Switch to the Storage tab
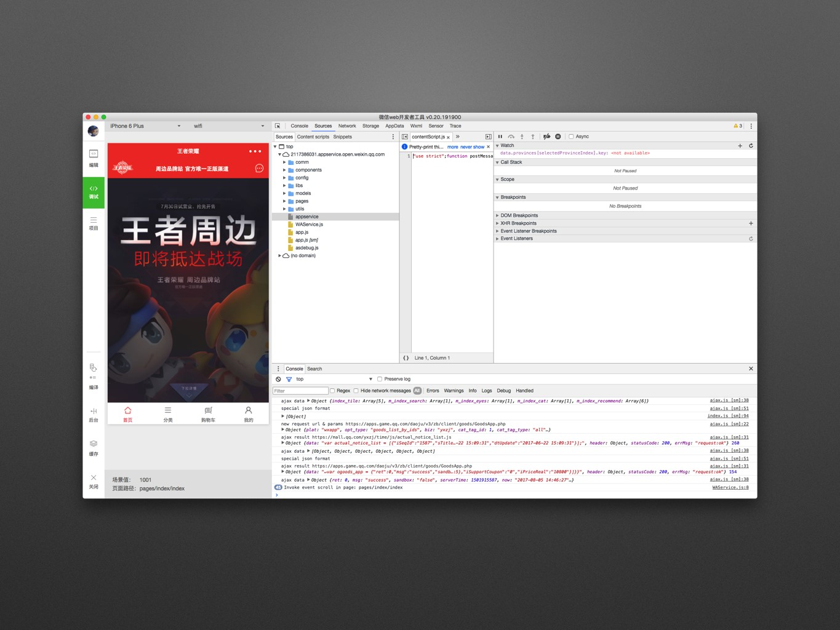Image resolution: width=840 pixels, height=630 pixels. coord(370,126)
